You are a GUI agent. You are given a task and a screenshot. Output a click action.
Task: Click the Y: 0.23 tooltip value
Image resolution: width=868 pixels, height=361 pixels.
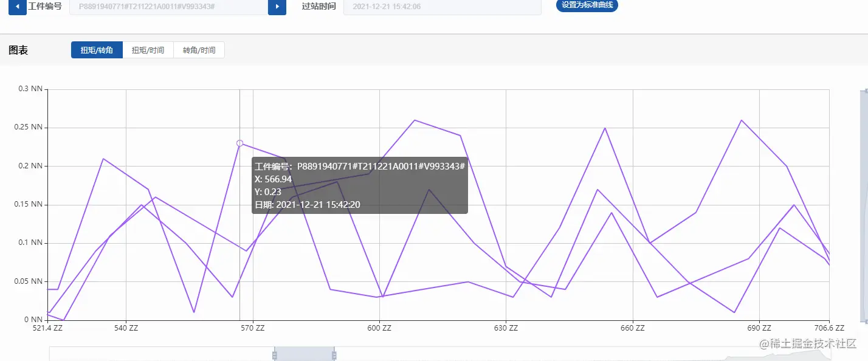tap(268, 191)
